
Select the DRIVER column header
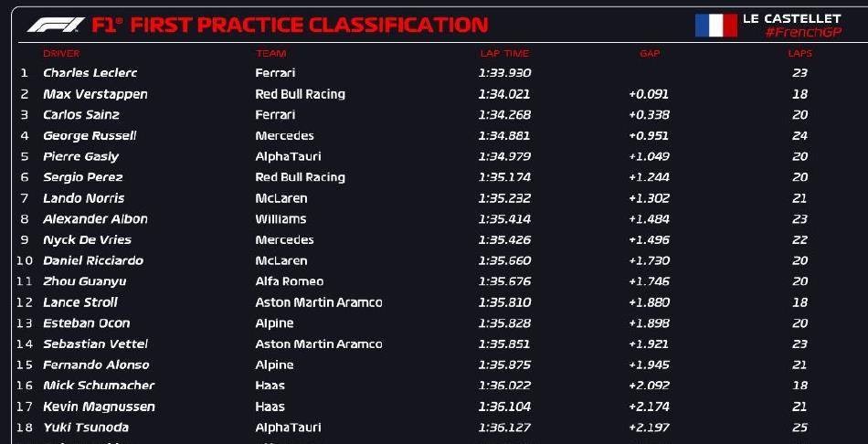pyautogui.click(x=61, y=54)
